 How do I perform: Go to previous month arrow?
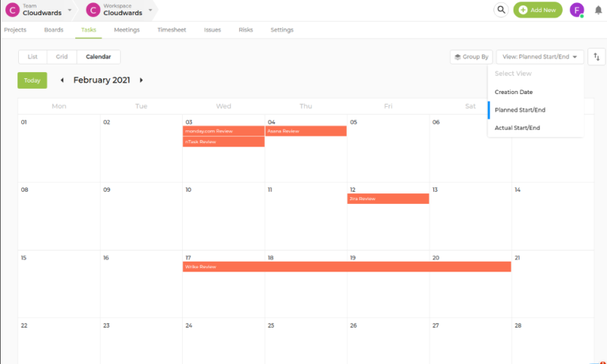(x=61, y=80)
